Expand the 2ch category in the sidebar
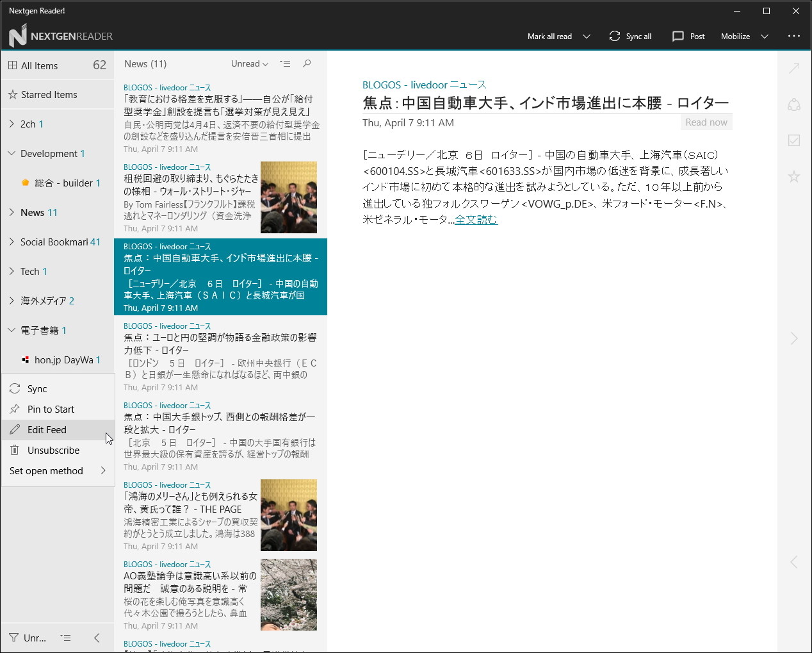The height and width of the screenshot is (653, 812). pyautogui.click(x=11, y=124)
